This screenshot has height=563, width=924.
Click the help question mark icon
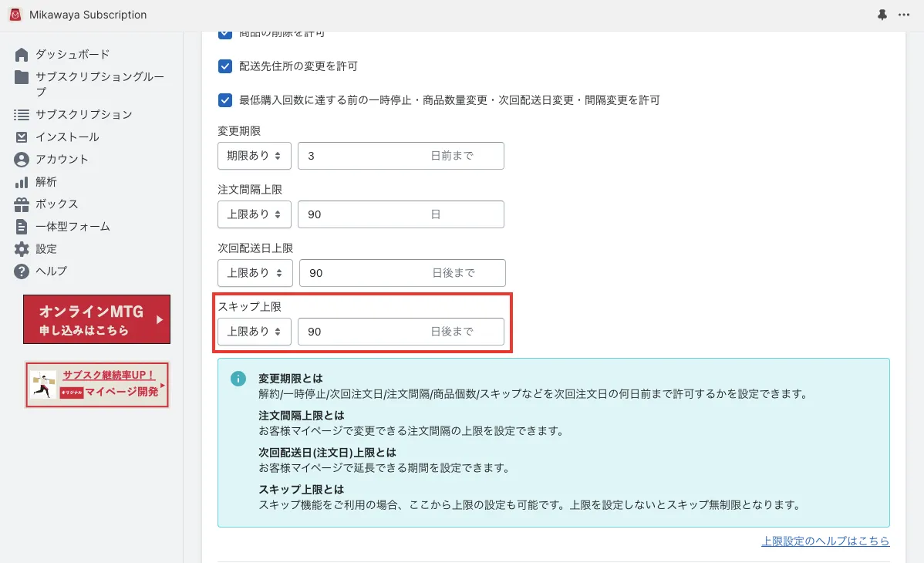(22, 271)
